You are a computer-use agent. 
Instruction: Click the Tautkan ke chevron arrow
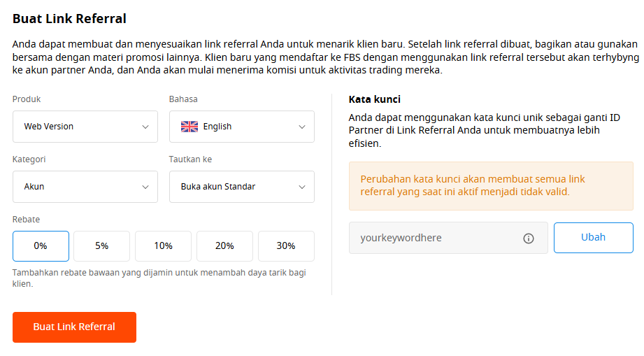(x=302, y=187)
